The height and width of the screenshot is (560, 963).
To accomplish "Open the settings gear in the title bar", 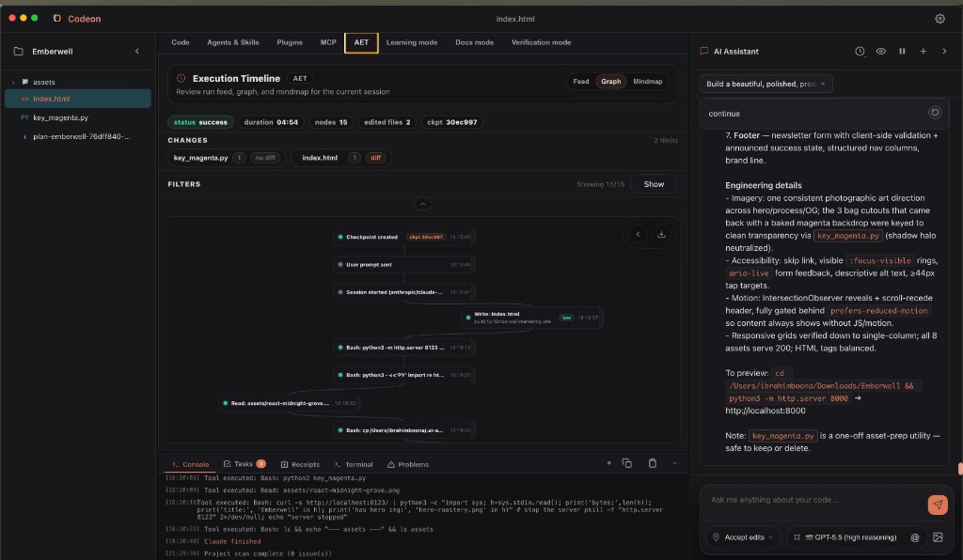I will [939, 19].
